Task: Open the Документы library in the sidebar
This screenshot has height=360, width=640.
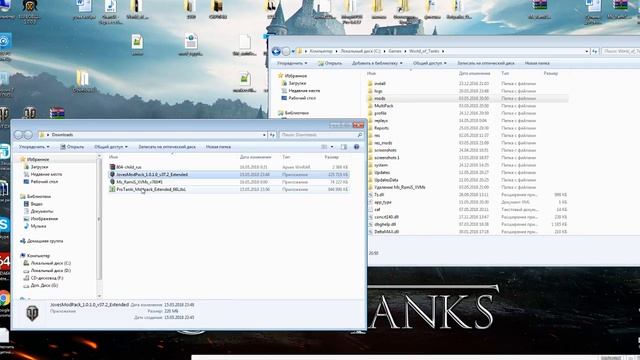Action: coord(42,211)
